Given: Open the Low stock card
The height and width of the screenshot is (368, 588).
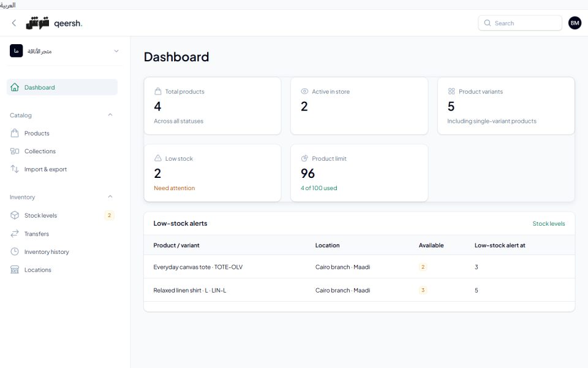Looking at the screenshot, I should pos(213,173).
